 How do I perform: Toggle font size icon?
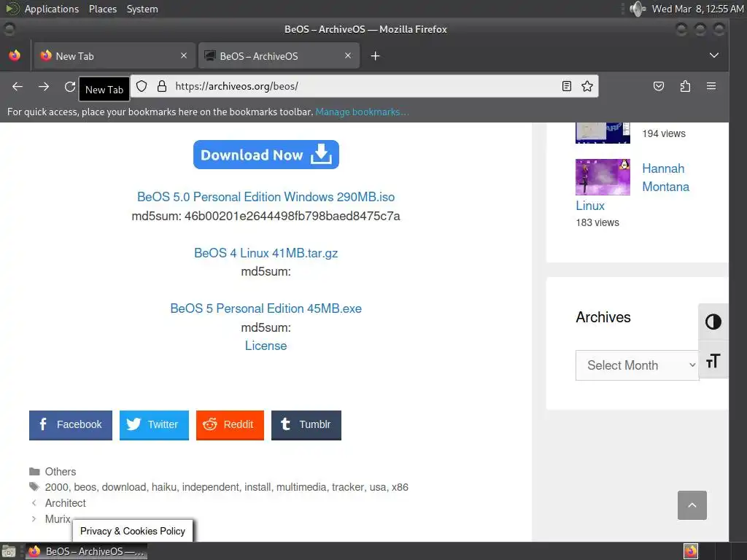tap(713, 360)
